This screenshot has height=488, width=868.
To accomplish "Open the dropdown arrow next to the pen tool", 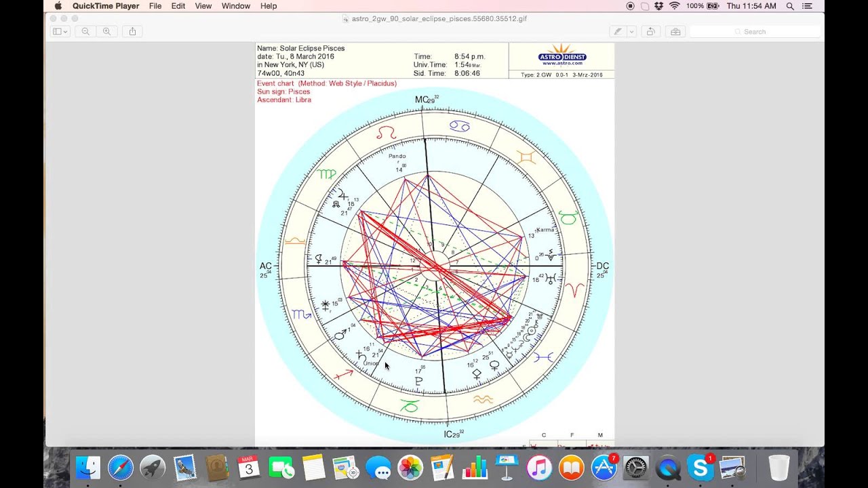I will 631,31.
